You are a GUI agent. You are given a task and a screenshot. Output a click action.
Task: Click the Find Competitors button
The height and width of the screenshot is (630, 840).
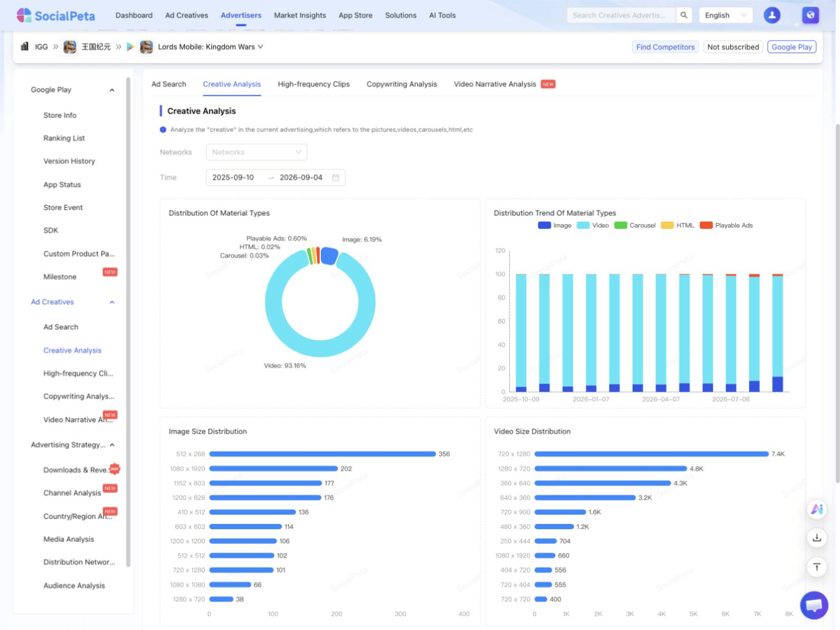[x=665, y=47]
